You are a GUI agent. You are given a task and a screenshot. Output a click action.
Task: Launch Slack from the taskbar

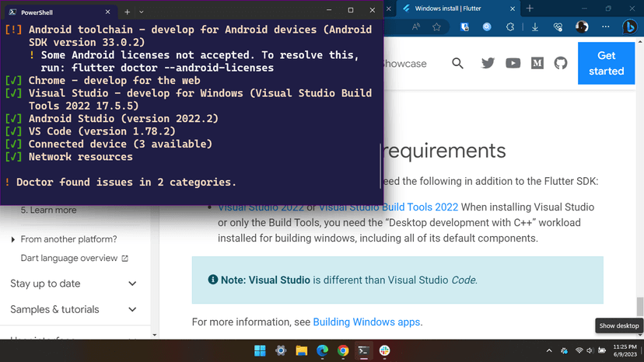click(x=384, y=351)
